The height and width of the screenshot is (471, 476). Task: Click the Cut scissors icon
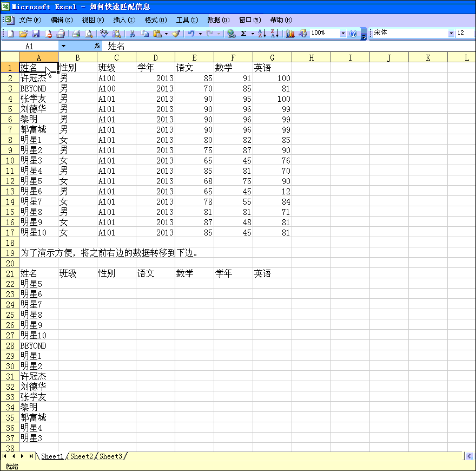point(131,34)
